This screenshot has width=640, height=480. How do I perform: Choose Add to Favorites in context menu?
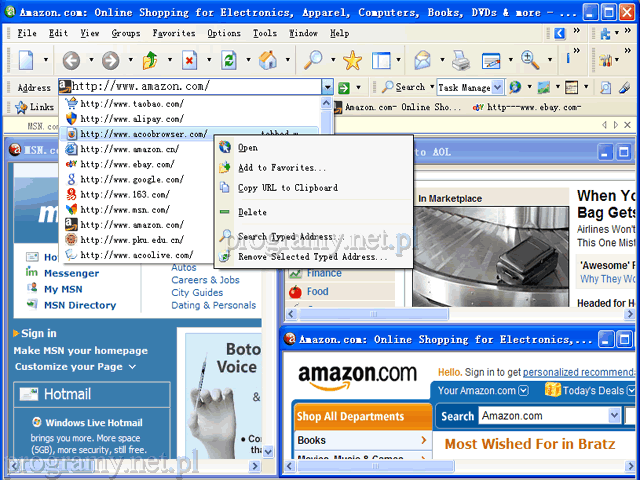(x=282, y=168)
